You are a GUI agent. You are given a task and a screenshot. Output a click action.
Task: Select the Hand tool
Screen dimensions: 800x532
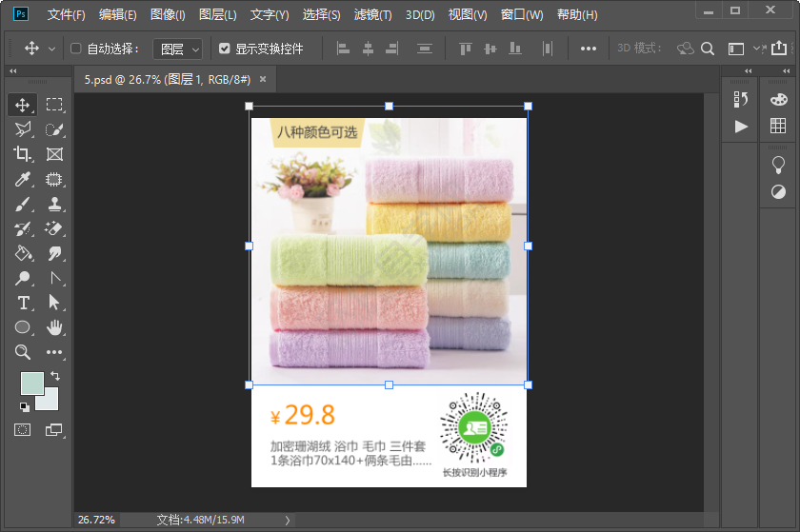tap(54, 327)
